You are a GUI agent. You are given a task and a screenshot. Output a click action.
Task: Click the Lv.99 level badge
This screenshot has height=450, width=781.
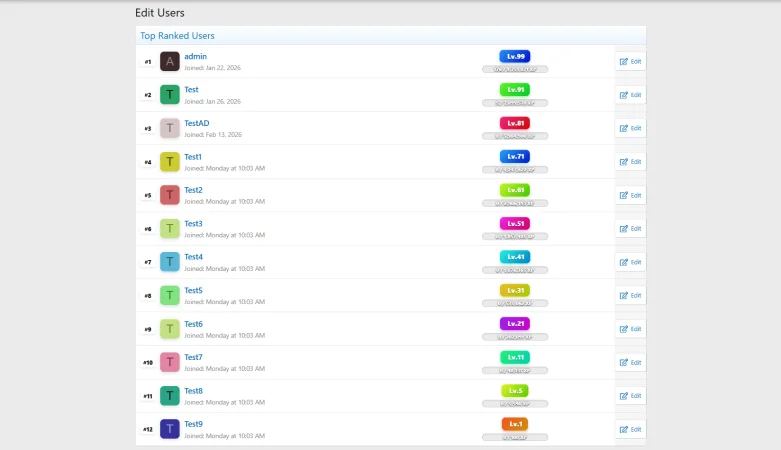tap(515, 56)
